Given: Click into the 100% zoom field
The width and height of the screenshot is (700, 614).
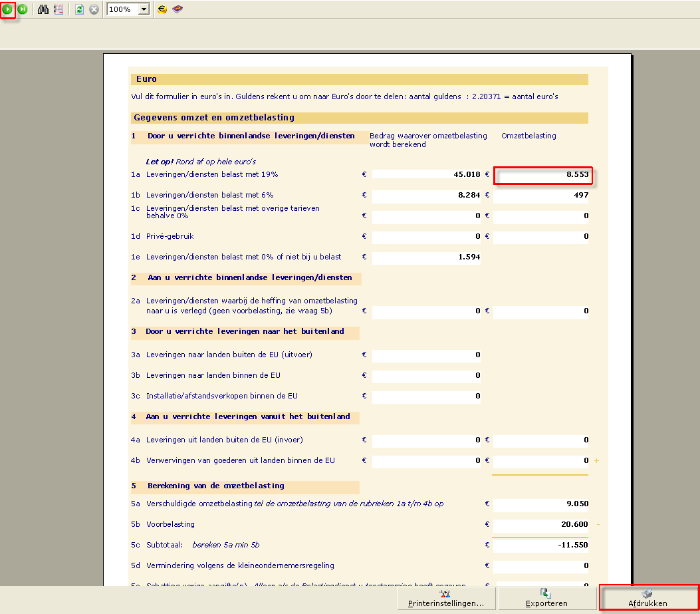Looking at the screenshot, I should coord(122,9).
